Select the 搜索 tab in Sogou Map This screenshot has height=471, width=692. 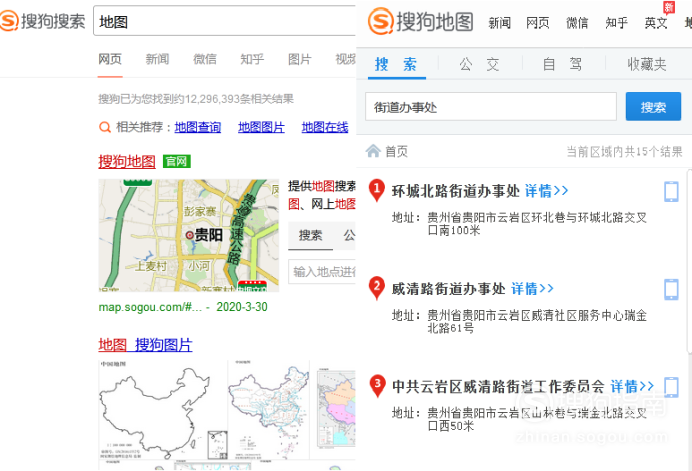coord(396,64)
